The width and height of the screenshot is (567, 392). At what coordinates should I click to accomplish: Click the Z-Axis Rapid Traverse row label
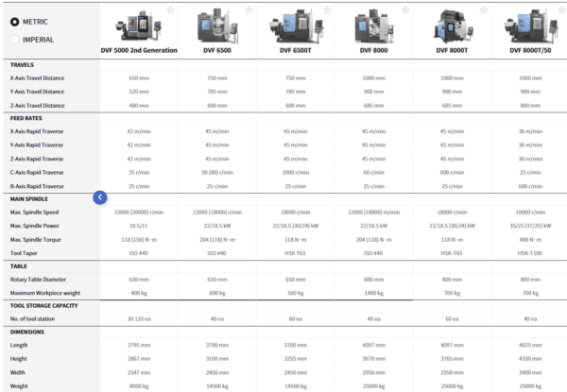coord(37,159)
